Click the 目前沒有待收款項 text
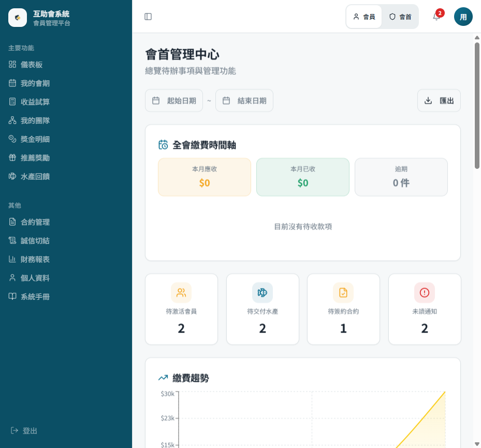Image resolution: width=481 pixels, height=448 pixels. pos(303,226)
